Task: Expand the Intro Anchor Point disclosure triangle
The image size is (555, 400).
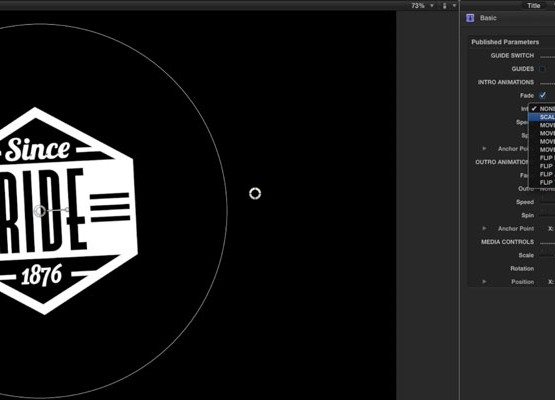Action: tap(485, 149)
